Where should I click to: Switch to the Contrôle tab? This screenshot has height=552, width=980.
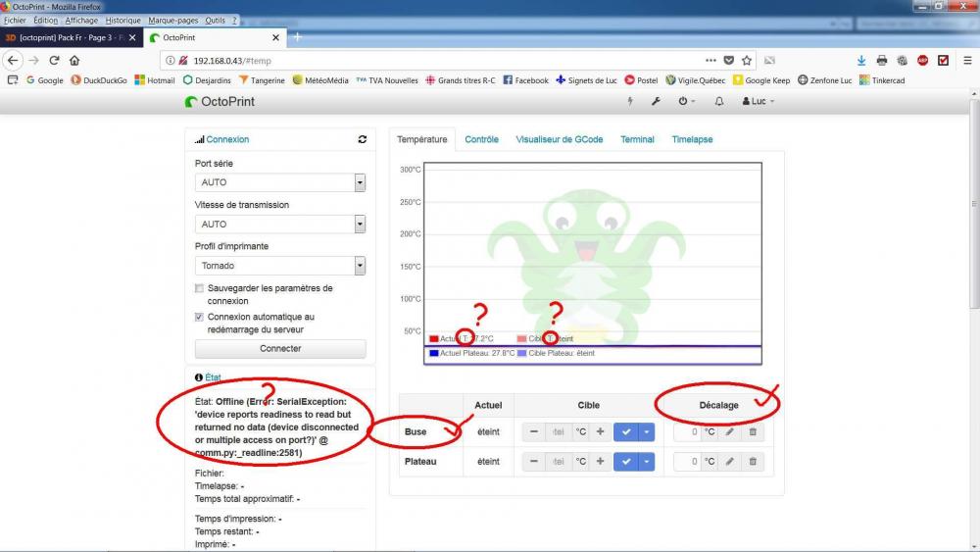(481, 139)
